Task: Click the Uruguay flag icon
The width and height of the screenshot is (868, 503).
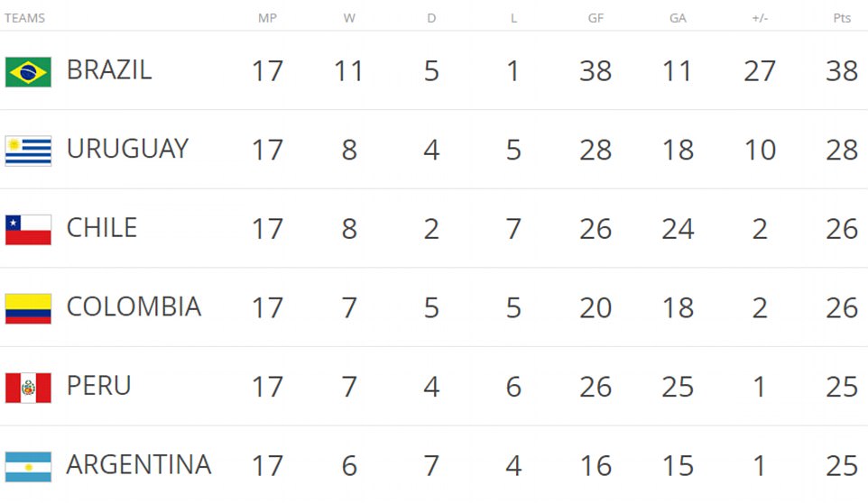Action: (28, 150)
